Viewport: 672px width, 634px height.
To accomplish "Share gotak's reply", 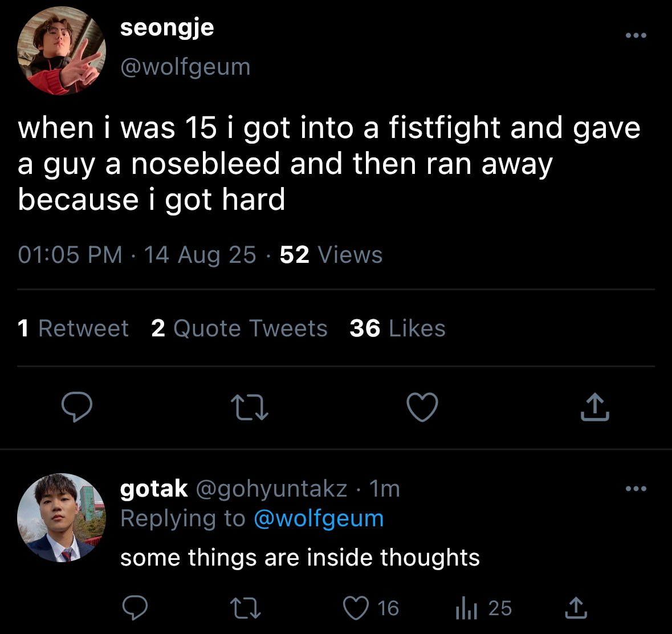I will (x=576, y=608).
